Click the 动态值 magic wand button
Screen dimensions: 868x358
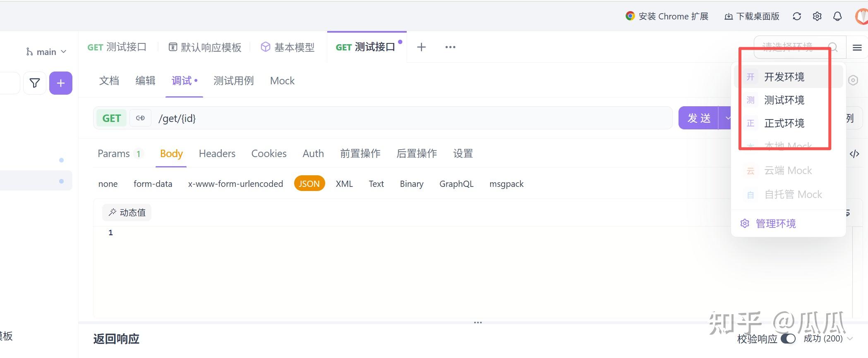[127, 212]
